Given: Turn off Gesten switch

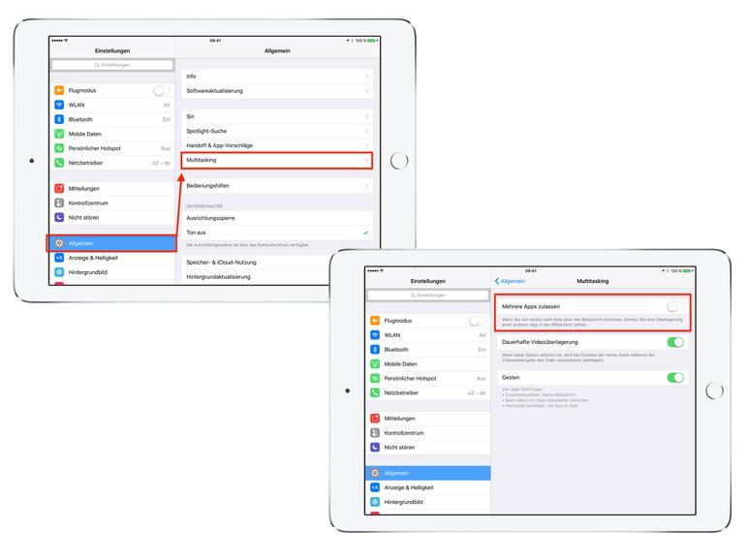Looking at the screenshot, I should 675,378.
